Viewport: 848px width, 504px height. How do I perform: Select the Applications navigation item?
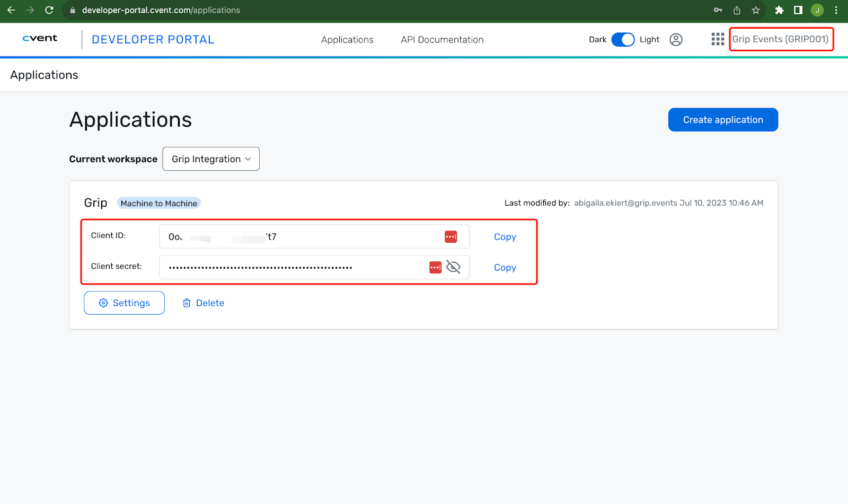pyautogui.click(x=347, y=39)
